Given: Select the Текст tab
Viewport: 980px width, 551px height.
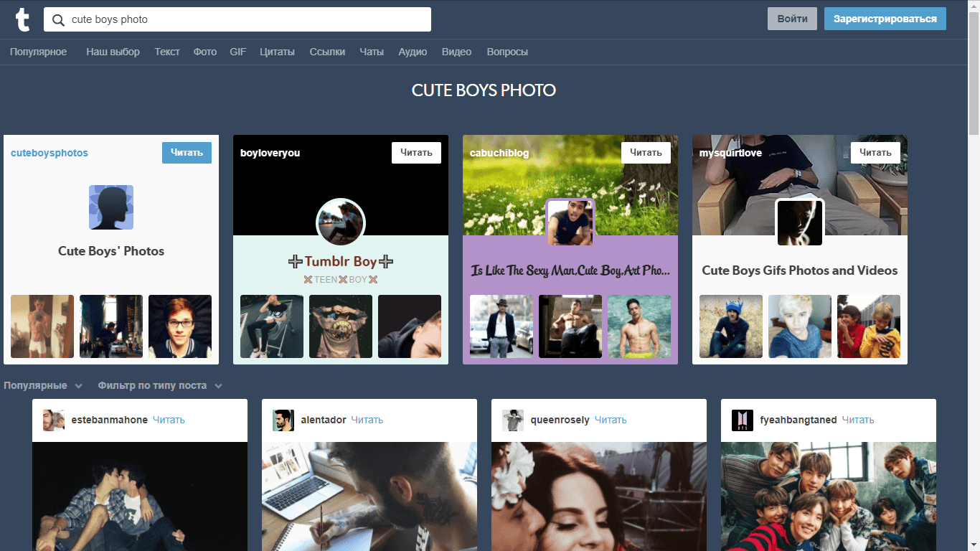Looking at the screenshot, I should coord(167,52).
